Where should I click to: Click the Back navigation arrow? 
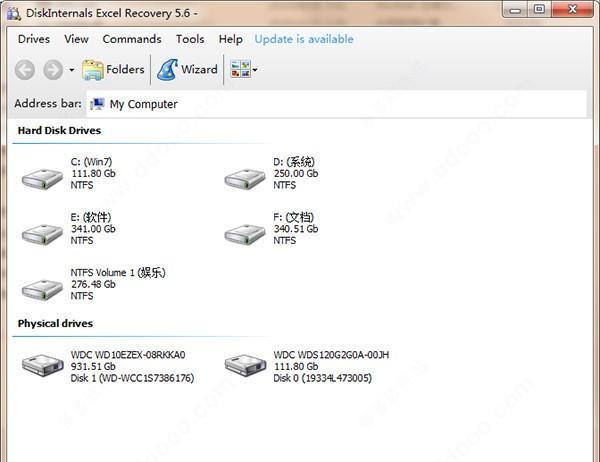click(25, 70)
